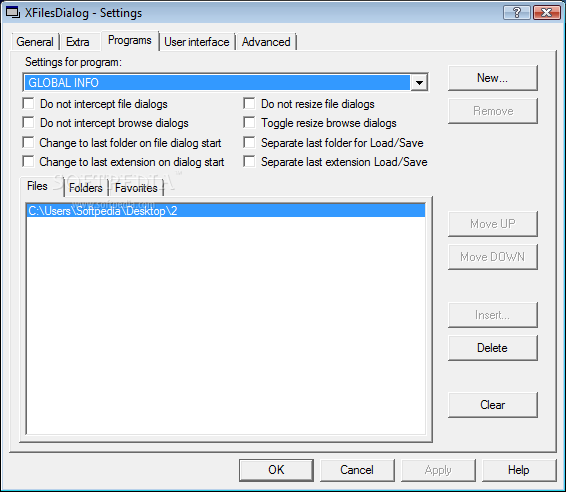Open the Favorites sub-tab
The image size is (566, 492).
pyautogui.click(x=136, y=188)
